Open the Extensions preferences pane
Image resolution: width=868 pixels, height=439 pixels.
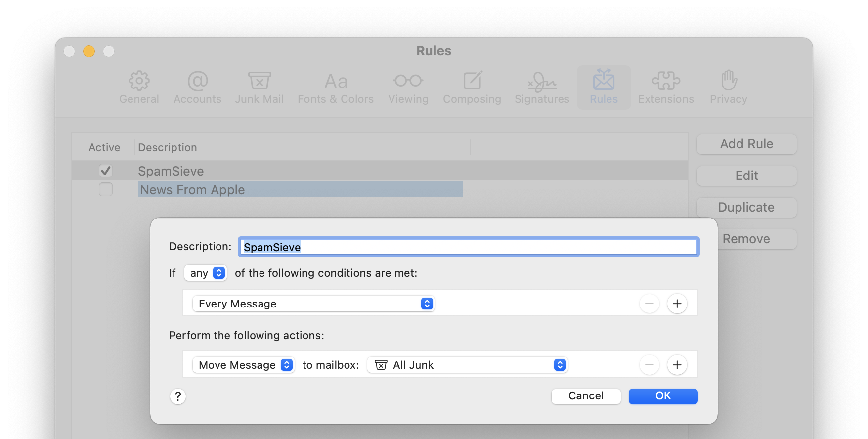(x=666, y=88)
